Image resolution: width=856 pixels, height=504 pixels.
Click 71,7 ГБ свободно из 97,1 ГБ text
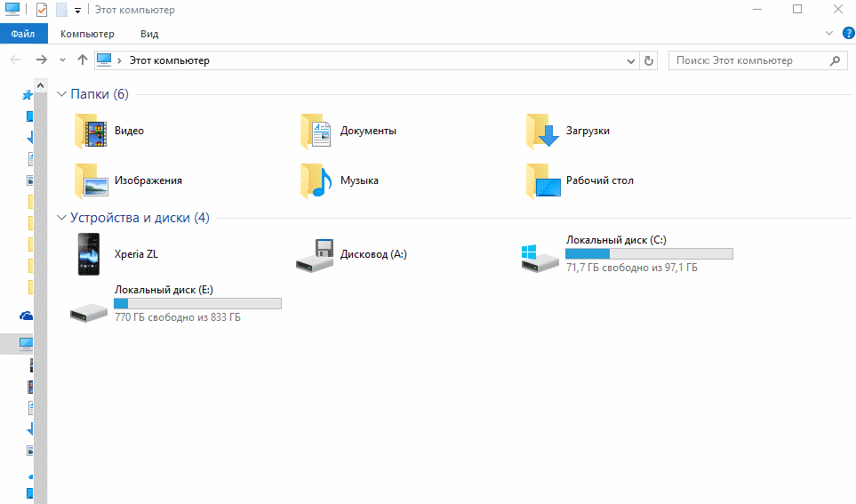pos(632,268)
